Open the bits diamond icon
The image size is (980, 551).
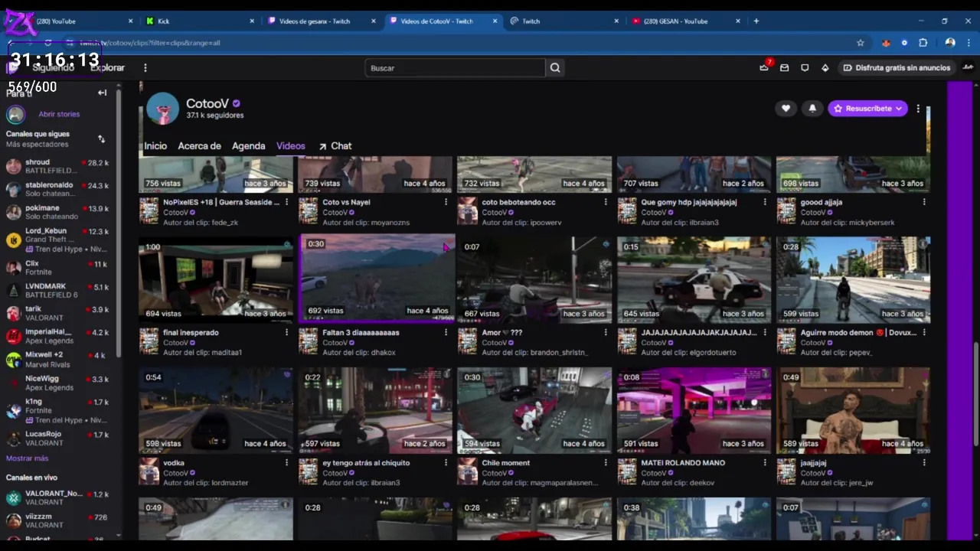825,68
